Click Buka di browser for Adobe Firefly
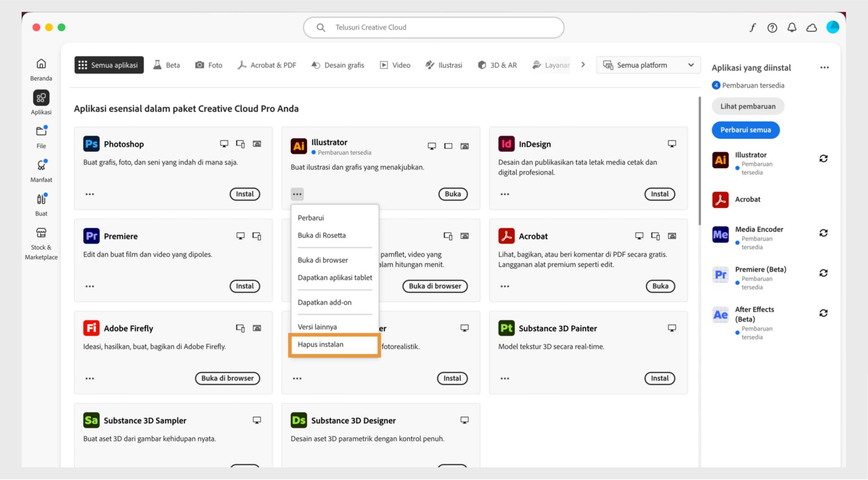Screen dimensions: 868x480 227,379
